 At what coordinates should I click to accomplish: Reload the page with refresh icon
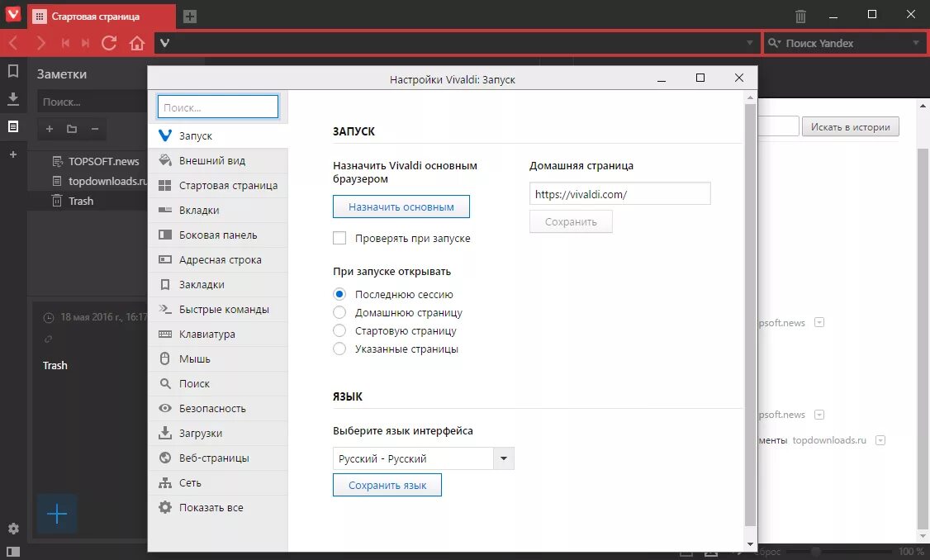(x=109, y=43)
